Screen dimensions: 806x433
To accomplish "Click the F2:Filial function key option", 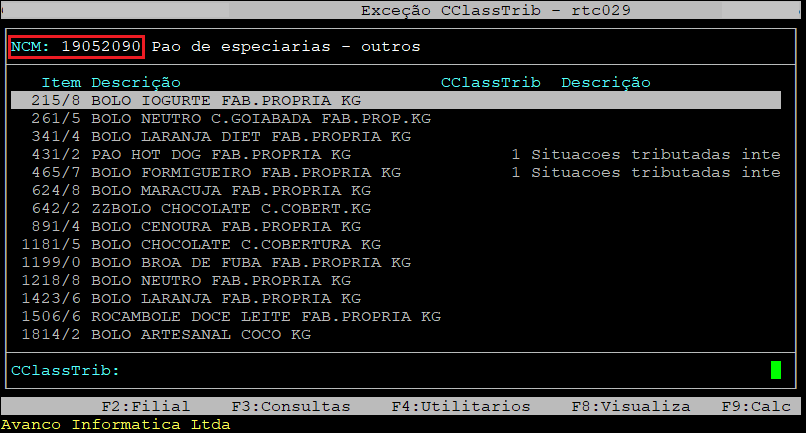I will coord(145,406).
